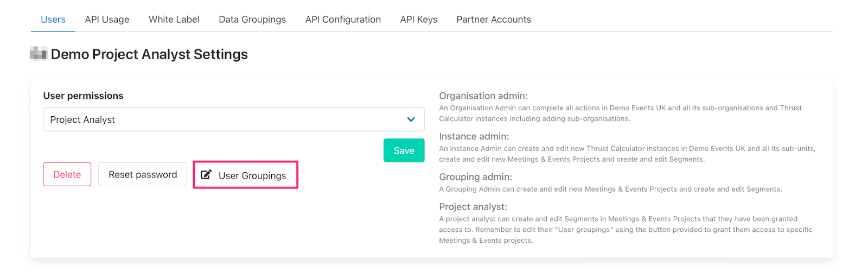Switch to the Users tab
The width and height of the screenshot is (868, 278).
(53, 20)
